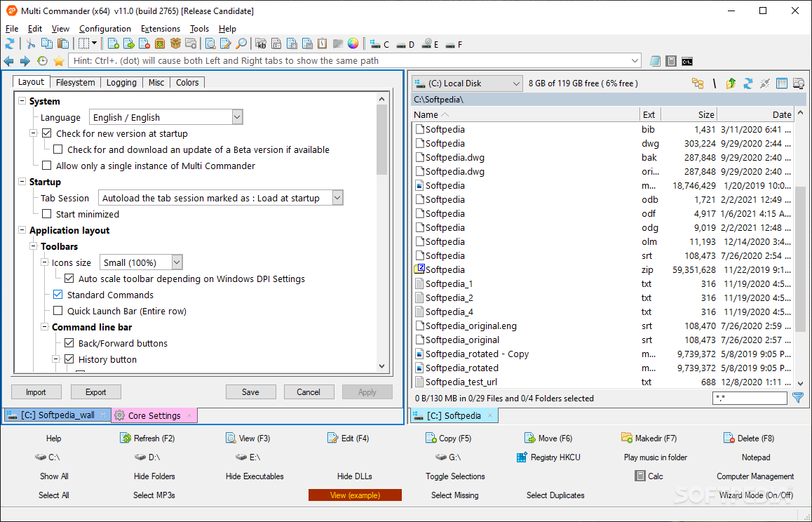Viewport: 812px width, 522px height.
Task: Click the filter input field showing *.*
Action: [x=750, y=398]
